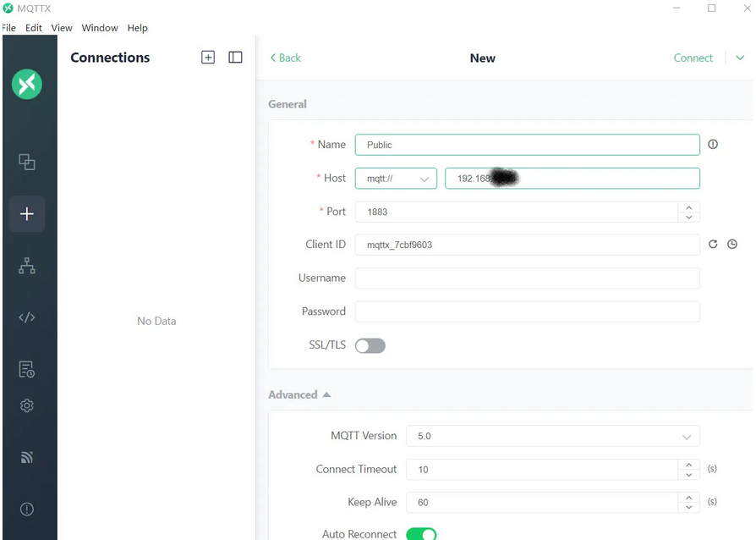The image size is (756, 540).
Task: Increase Connect Timeout value
Action: pos(688,465)
